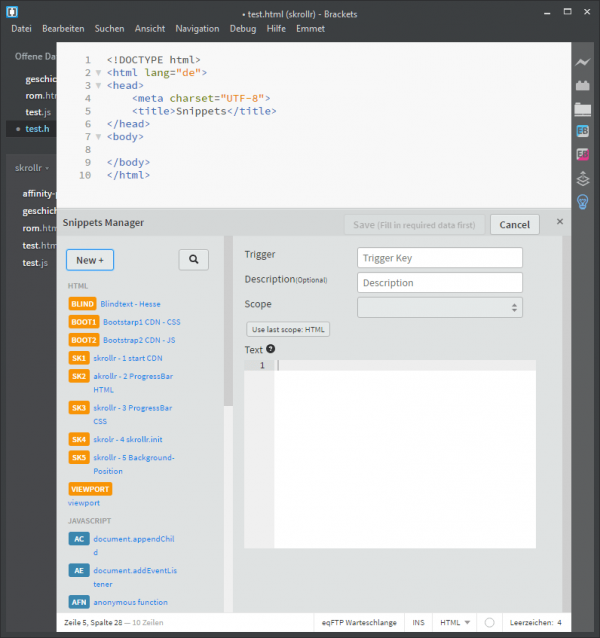Click the Description input field
600x638 pixels.
[440, 283]
